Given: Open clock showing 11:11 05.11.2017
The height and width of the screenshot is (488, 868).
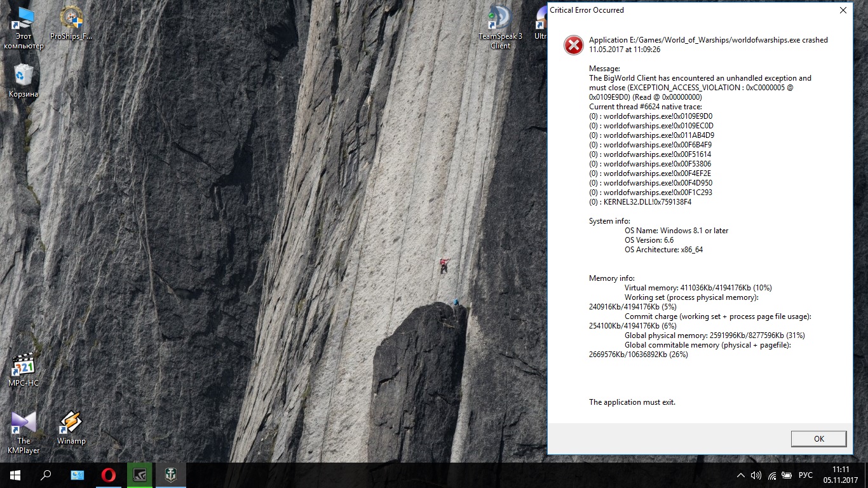Looking at the screenshot, I should (841, 475).
